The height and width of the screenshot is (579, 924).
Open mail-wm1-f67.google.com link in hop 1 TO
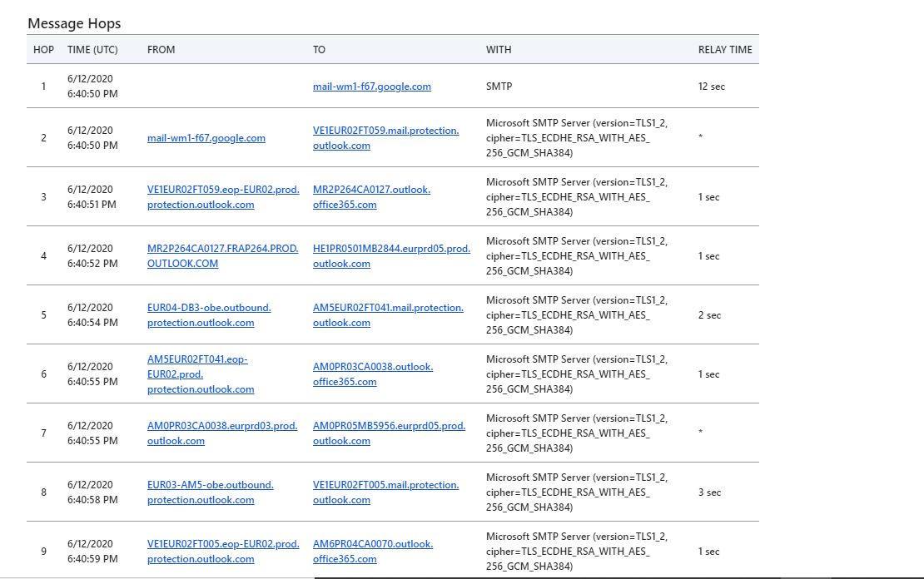(372, 87)
